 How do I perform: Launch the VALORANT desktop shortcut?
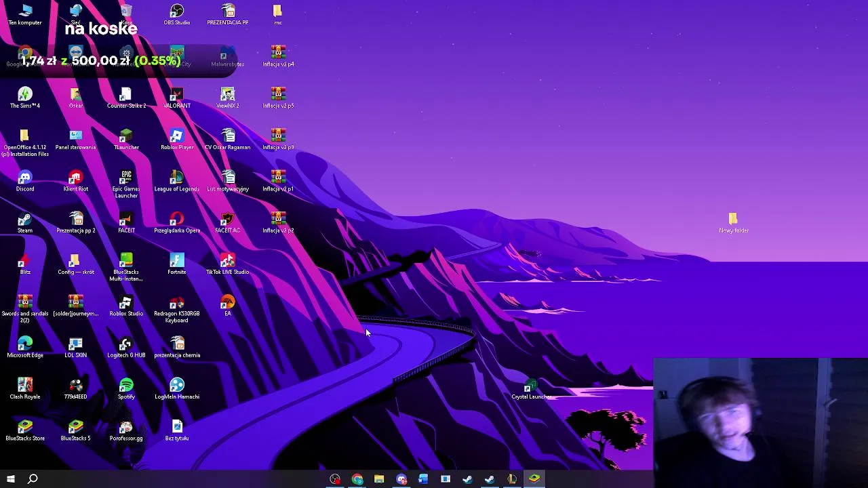point(177,98)
